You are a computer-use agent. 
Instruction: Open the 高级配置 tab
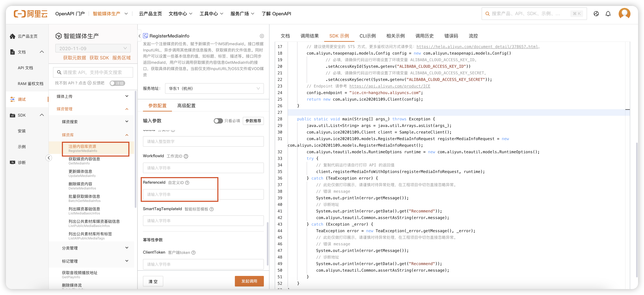186,106
